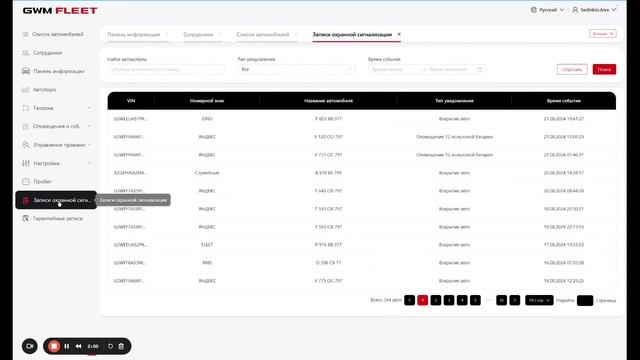Viewport: 640px width, 360px height.
Task: Expand the Геозона sidebar chevron
Action: (x=89, y=108)
